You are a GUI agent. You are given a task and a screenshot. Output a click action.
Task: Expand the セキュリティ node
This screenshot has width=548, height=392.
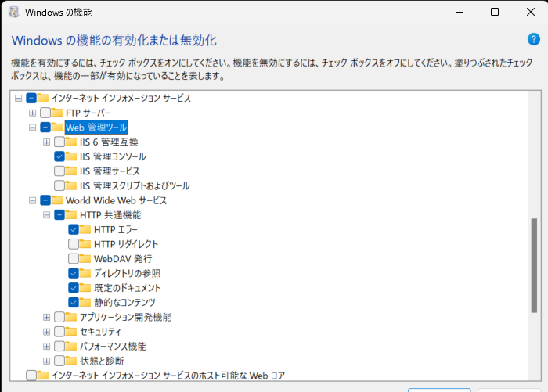tap(46, 332)
